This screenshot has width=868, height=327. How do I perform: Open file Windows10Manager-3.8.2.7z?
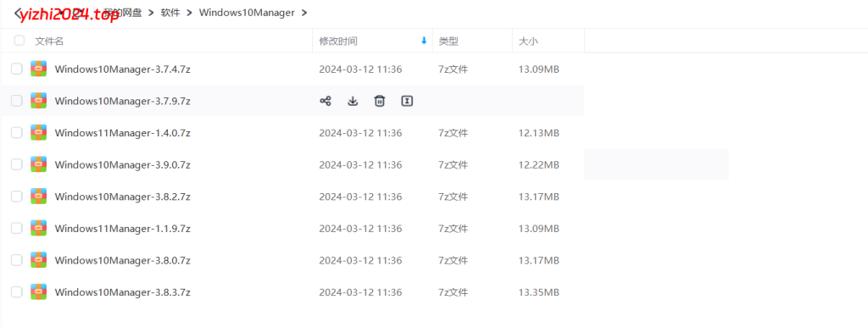click(122, 197)
